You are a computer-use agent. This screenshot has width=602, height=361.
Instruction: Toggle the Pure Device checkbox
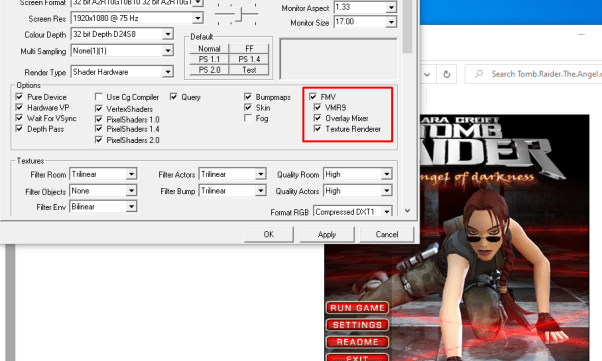coord(19,96)
